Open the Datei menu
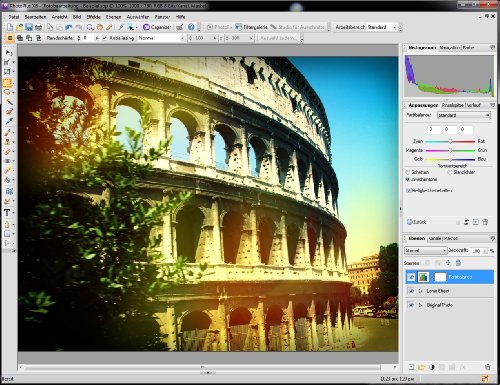 click(x=14, y=17)
